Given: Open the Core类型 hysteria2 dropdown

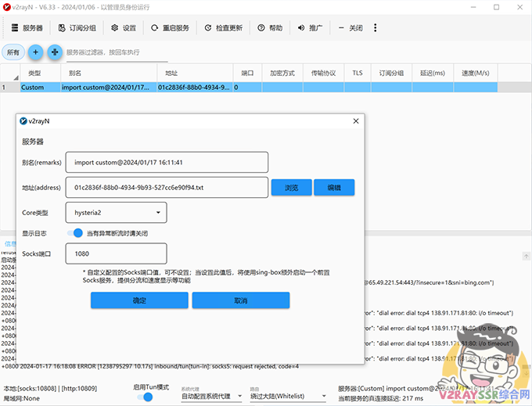Looking at the screenshot, I should pos(116,213).
